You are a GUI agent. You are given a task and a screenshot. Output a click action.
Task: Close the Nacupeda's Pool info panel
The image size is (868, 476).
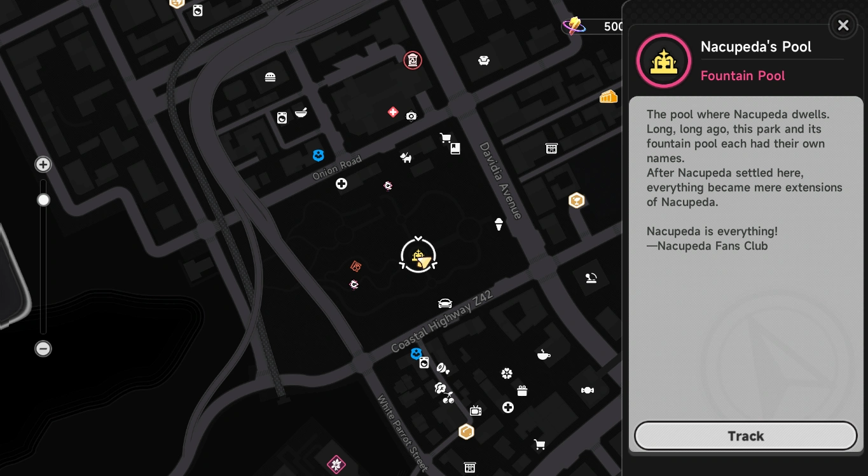pos(843,25)
